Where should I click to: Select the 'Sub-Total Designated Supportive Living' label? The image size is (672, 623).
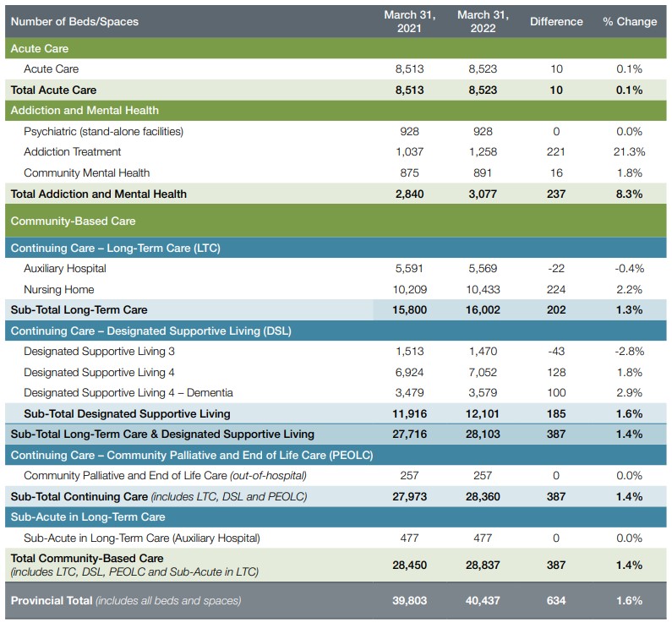coord(127,413)
